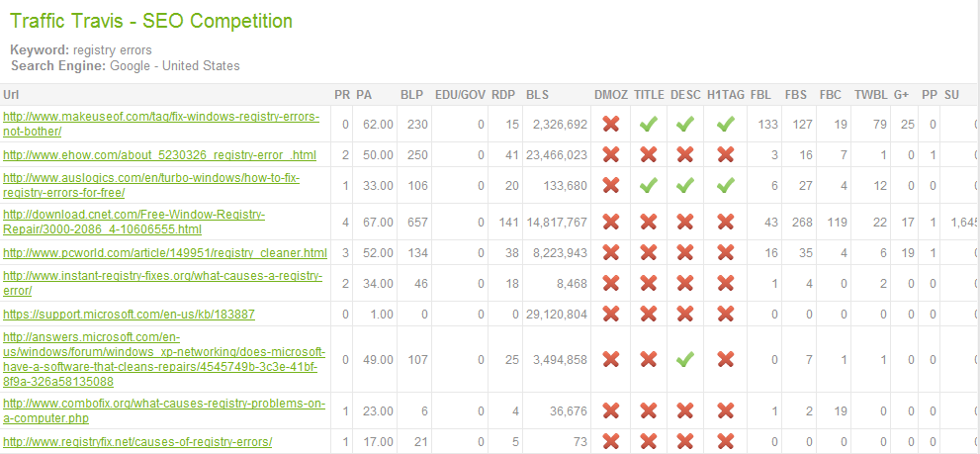Click the EDU/GOV column header

[x=460, y=95]
